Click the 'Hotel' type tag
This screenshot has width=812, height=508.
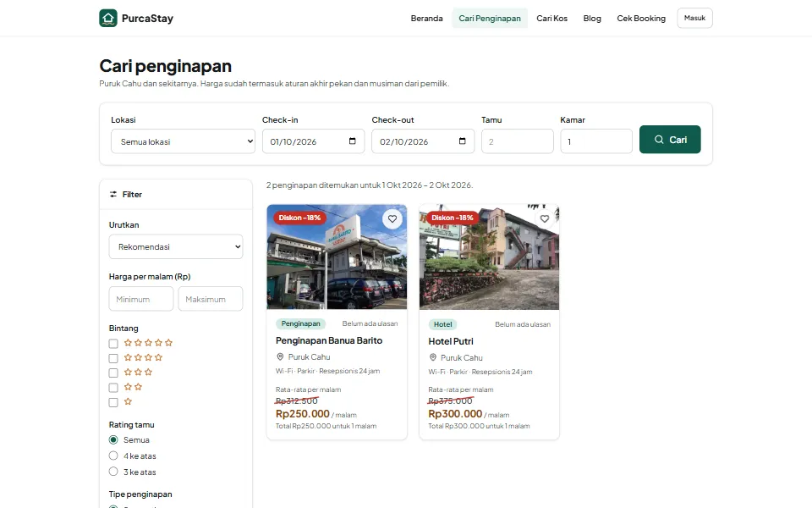point(442,324)
